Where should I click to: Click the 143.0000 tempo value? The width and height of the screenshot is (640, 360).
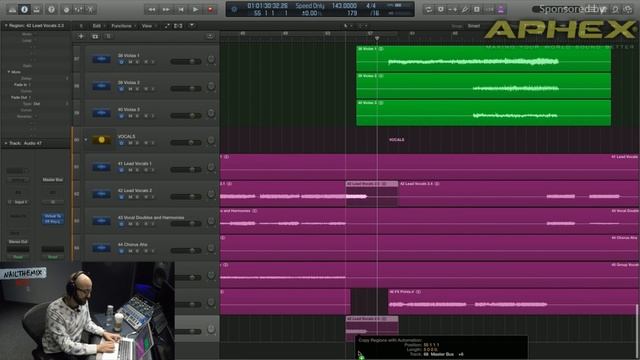[344, 6]
